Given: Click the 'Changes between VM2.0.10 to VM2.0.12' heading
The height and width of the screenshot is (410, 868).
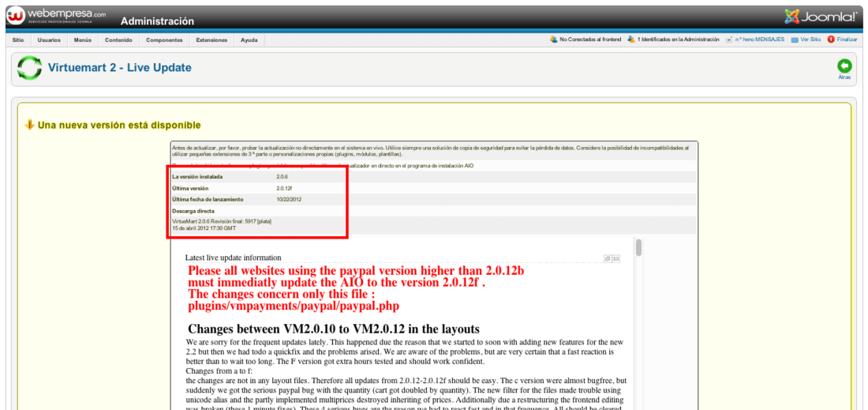Looking at the screenshot, I should 334,329.
